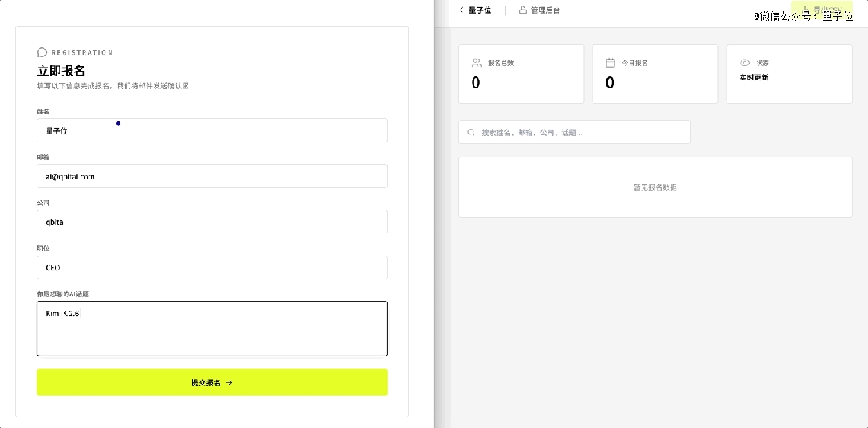Open the 管理后台 link in header
This screenshot has width=868, height=428.
[545, 10]
